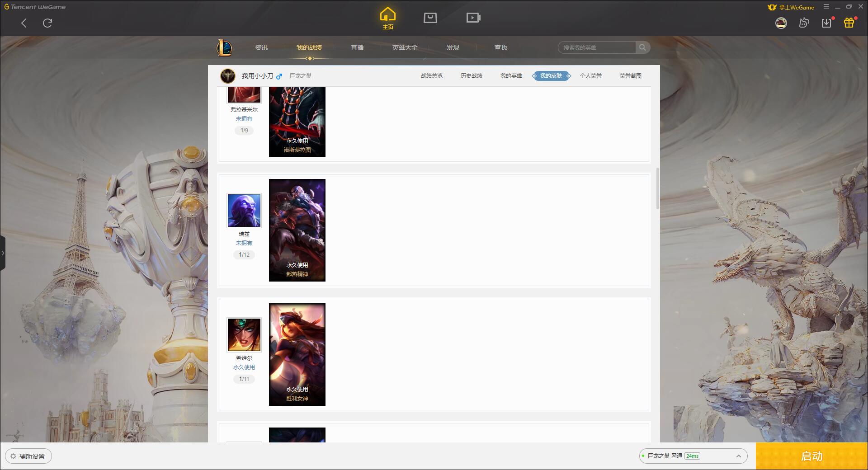The image size is (868, 470).
Task: Click the 希维尔 champion portrait
Action: 244,335
